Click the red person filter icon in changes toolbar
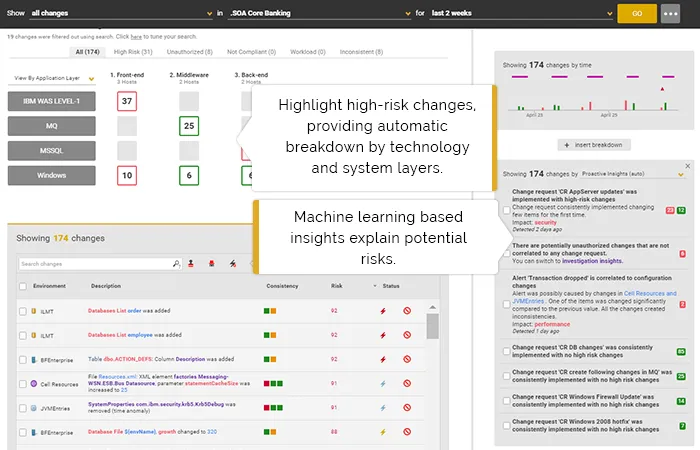 [192, 264]
